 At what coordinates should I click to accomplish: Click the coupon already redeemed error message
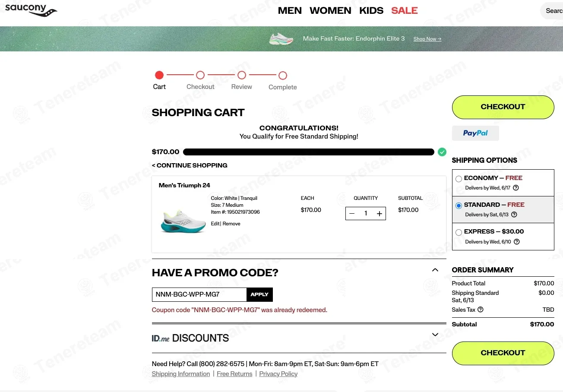tap(240, 310)
